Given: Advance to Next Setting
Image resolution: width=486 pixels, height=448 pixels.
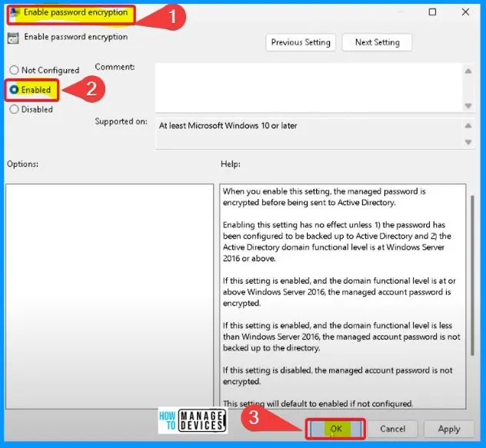Looking at the screenshot, I should (378, 42).
